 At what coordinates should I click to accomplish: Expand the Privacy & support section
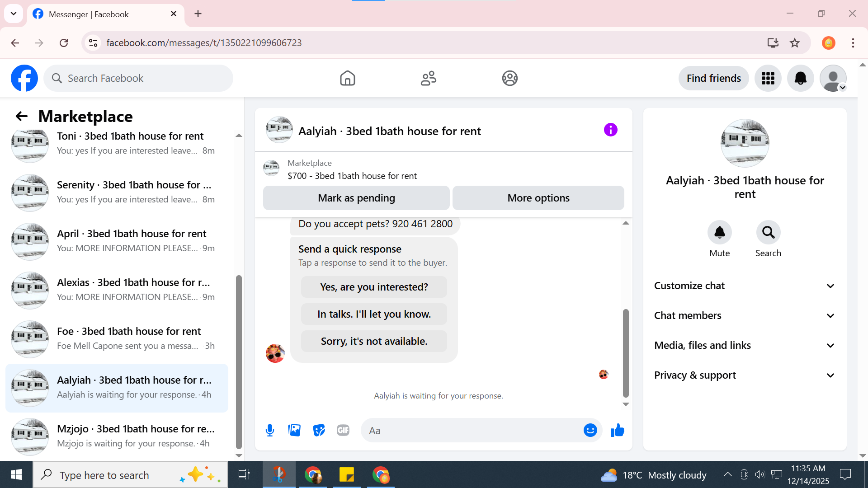pyautogui.click(x=745, y=375)
